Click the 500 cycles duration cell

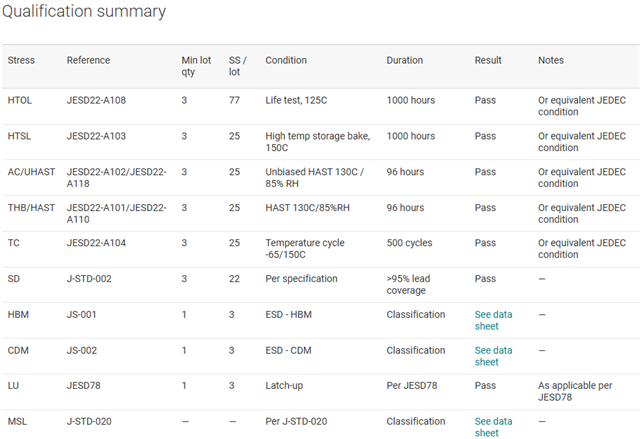409,243
